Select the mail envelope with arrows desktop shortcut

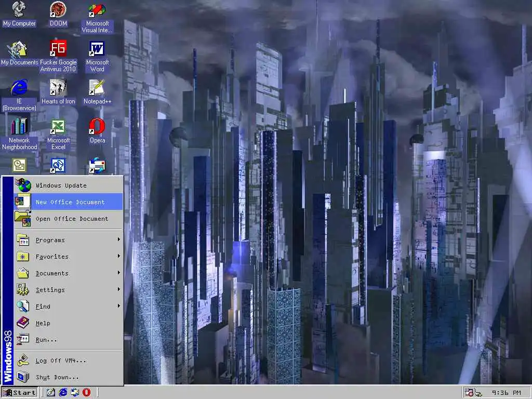click(97, 166)
